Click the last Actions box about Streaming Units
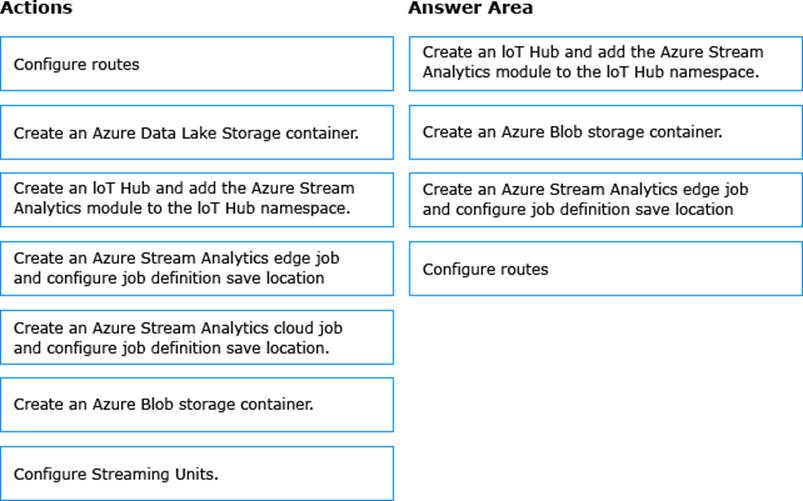The width and height of the screenshot is (803, 501). point(197,473)
